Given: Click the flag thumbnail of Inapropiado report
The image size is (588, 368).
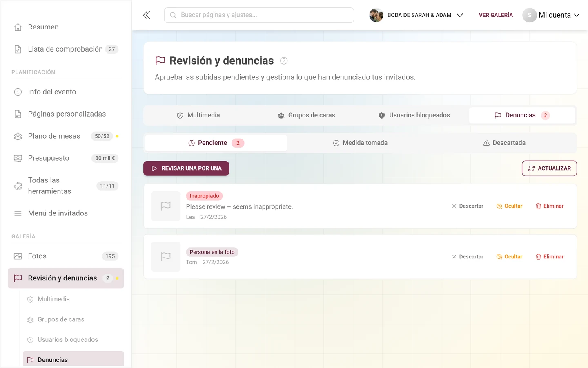Looking at the screenshot, I should coord(166,206).
